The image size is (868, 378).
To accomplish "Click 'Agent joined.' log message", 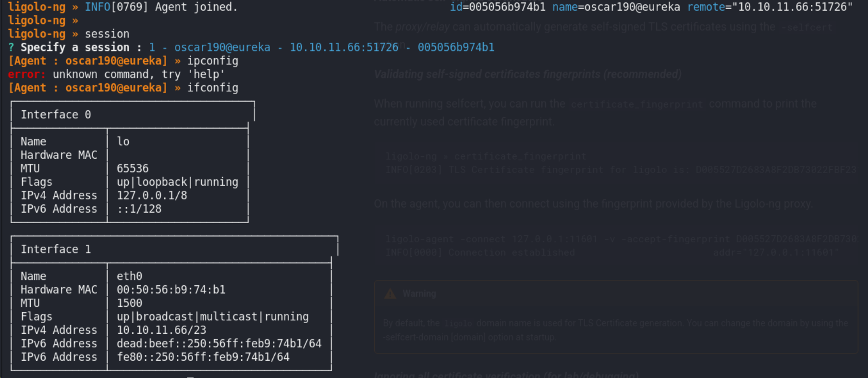I will [196, 7].
